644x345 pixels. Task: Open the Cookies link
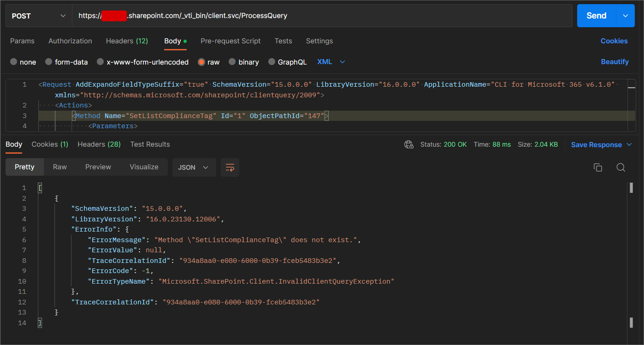614,41
